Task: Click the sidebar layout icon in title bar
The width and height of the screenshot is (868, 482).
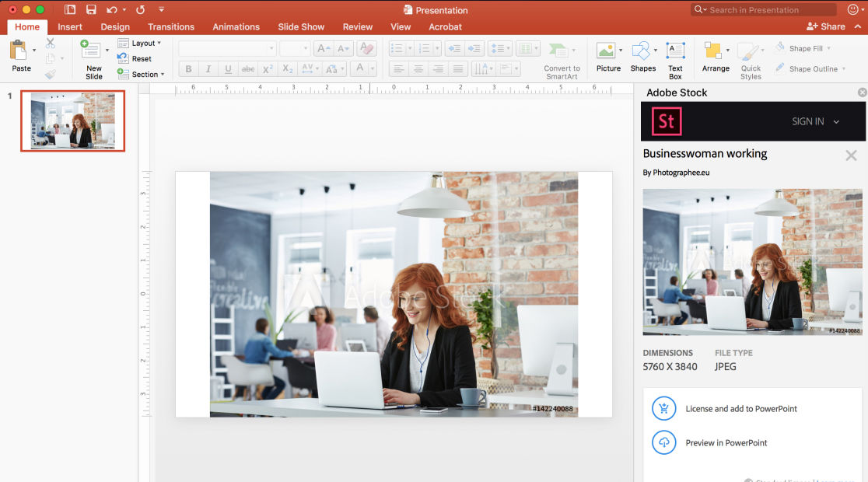Action: [x=70, y=9]
